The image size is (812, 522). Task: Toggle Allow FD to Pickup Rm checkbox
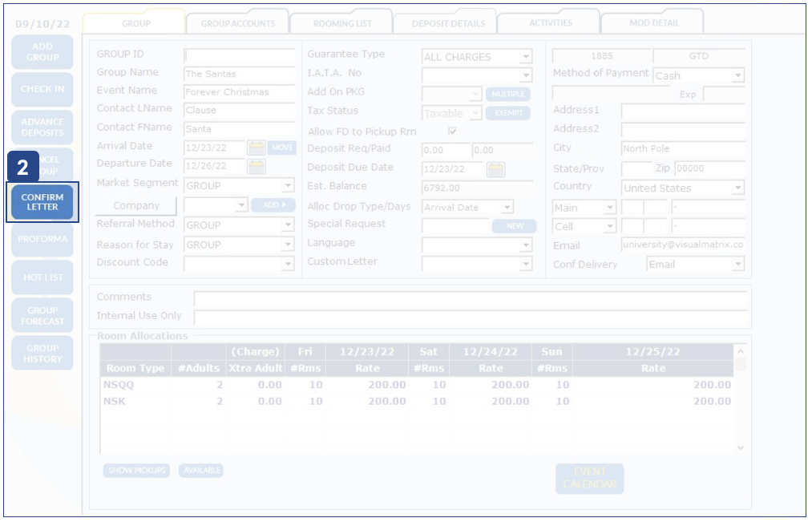[452, 132]
